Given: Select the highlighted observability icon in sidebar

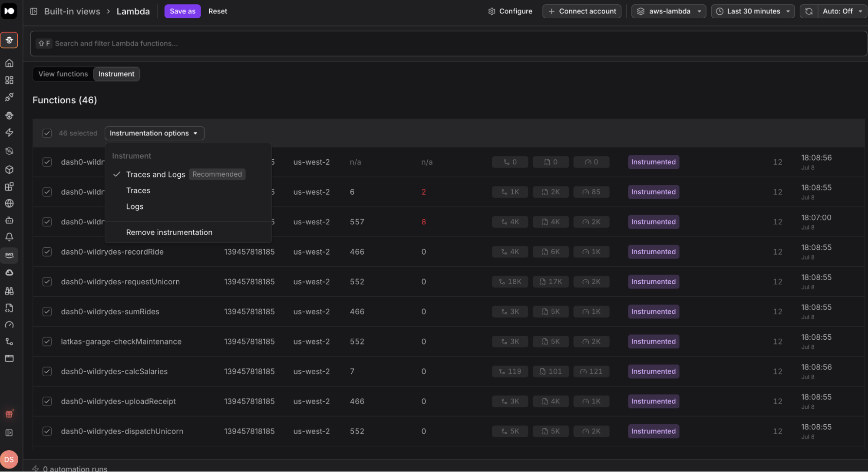Looking at the screenshot, I should click(9, 40).
